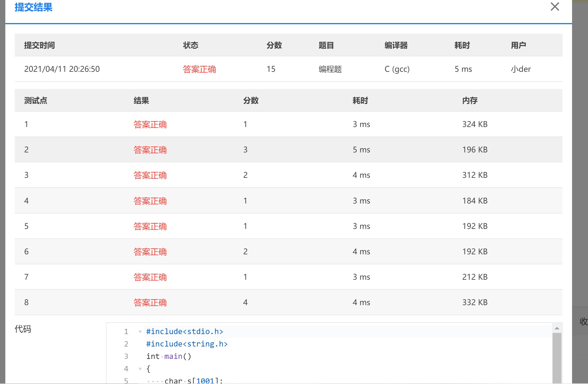Click the int main() code line

[169, 357]
